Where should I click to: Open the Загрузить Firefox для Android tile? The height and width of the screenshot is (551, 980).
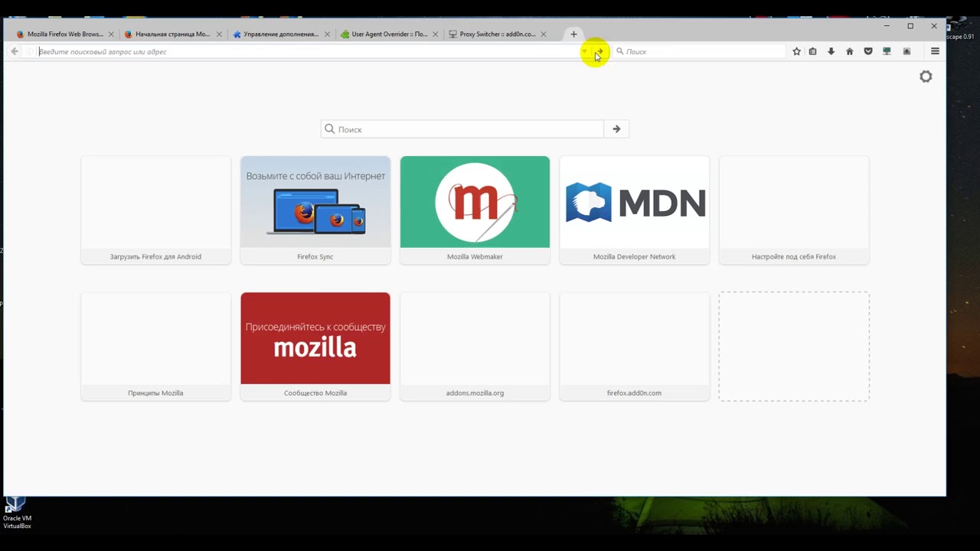(x=155, y=210)
